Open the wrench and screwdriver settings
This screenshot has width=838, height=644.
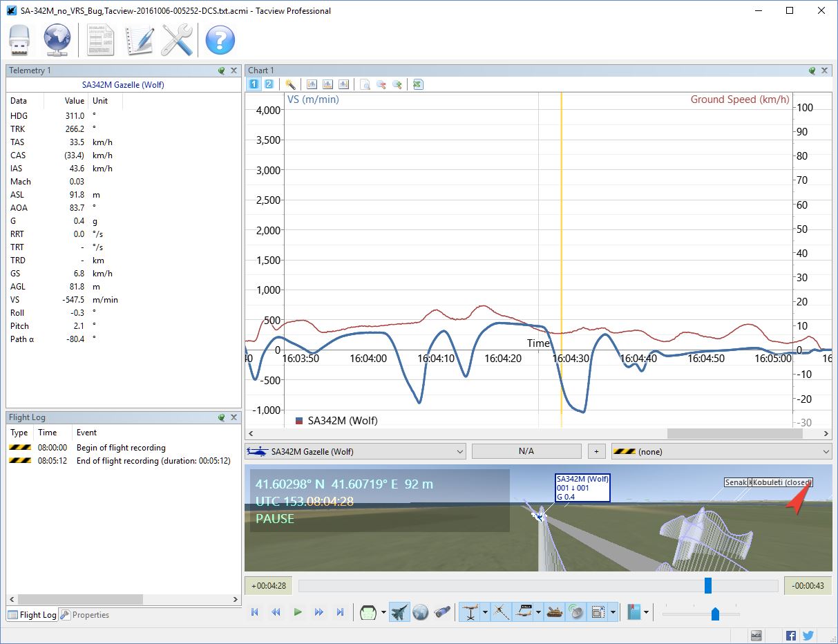pyautogui.click(x=177, y=40)
